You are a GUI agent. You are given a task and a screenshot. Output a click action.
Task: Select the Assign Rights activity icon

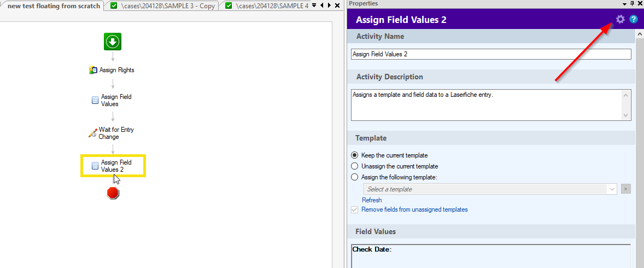pyautogui.click(x=93, y=71)
